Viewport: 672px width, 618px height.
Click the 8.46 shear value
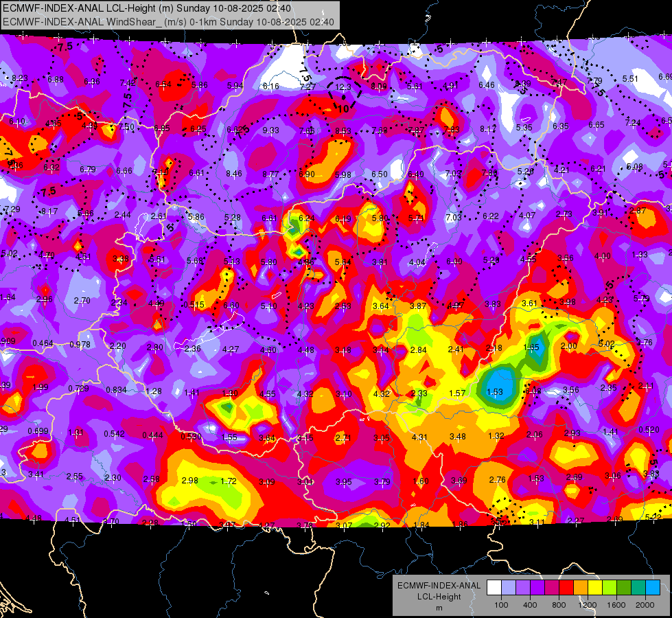click(234, 174)
